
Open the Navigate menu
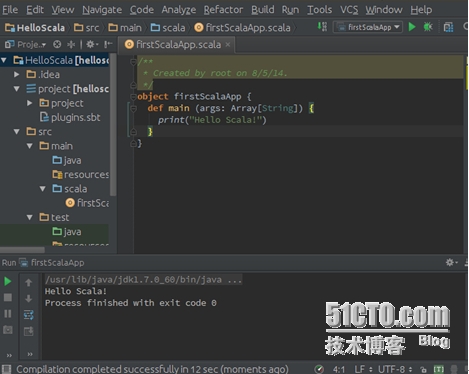(x=102, y=10)
